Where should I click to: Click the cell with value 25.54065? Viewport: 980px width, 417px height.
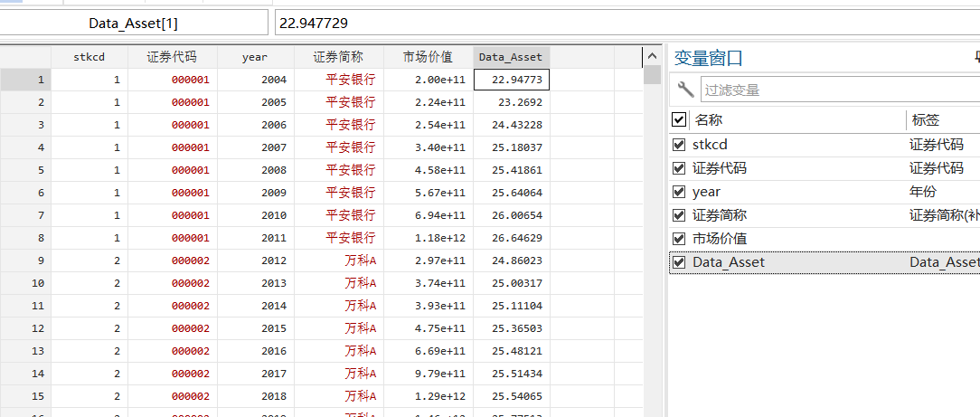click(x=512, y=396)
